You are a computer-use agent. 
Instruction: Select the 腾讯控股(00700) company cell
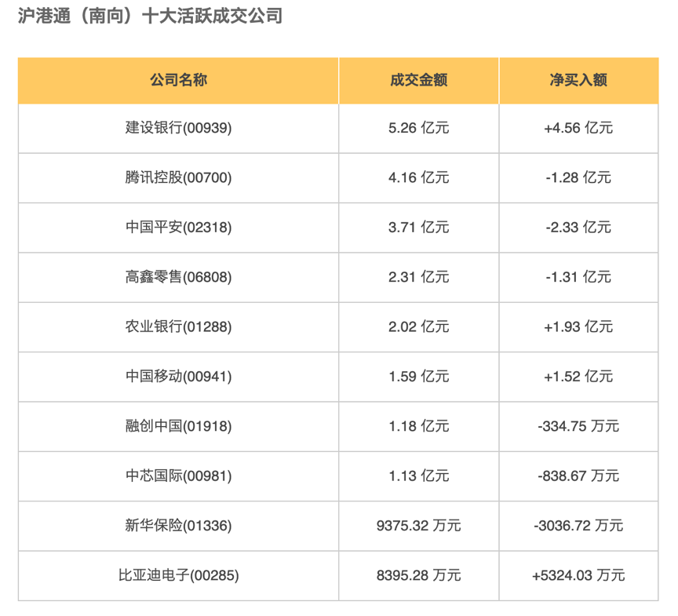coord(179,177)
